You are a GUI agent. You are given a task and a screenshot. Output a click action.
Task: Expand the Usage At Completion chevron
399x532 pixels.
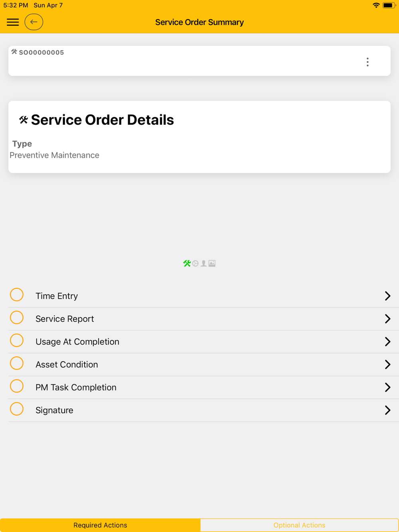click(x=387, y=342)
